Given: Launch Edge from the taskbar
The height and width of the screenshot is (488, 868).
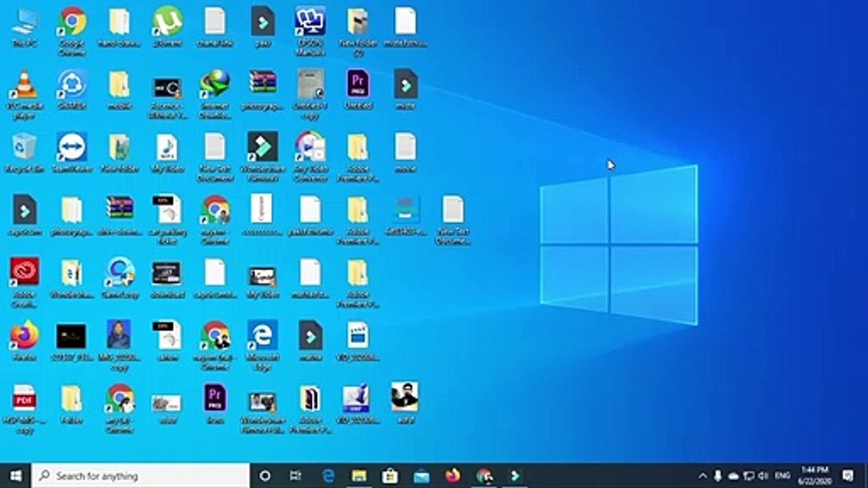Looking at the screenshot, I should point(329,476).
